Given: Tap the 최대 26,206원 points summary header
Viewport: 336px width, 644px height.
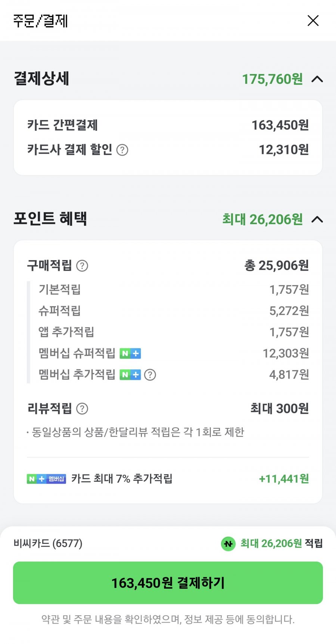Looking at the screenshot, I should (x=262, y=219).
